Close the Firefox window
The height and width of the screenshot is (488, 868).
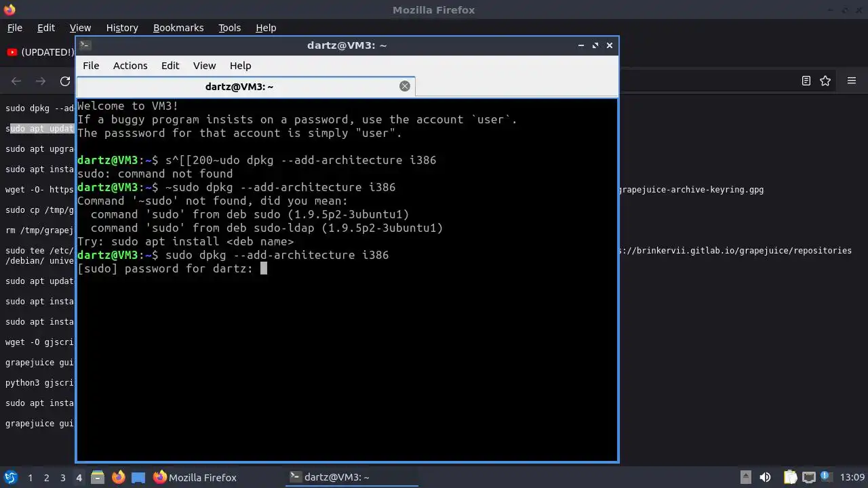859,9
